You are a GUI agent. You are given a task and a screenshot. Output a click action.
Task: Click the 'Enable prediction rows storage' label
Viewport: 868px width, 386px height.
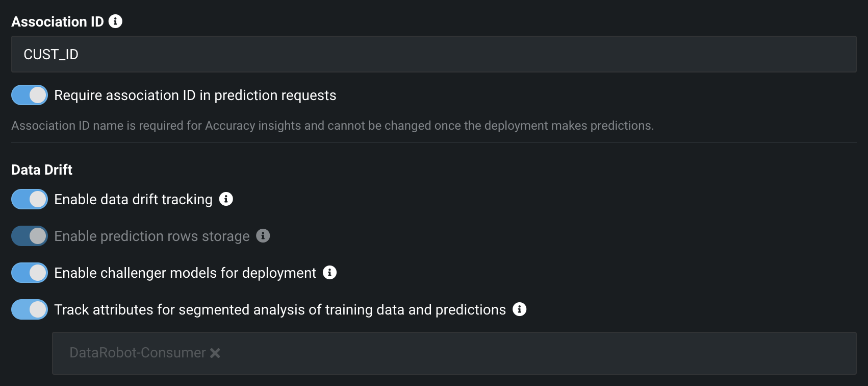pyautogui.click(x=152, y=236)
